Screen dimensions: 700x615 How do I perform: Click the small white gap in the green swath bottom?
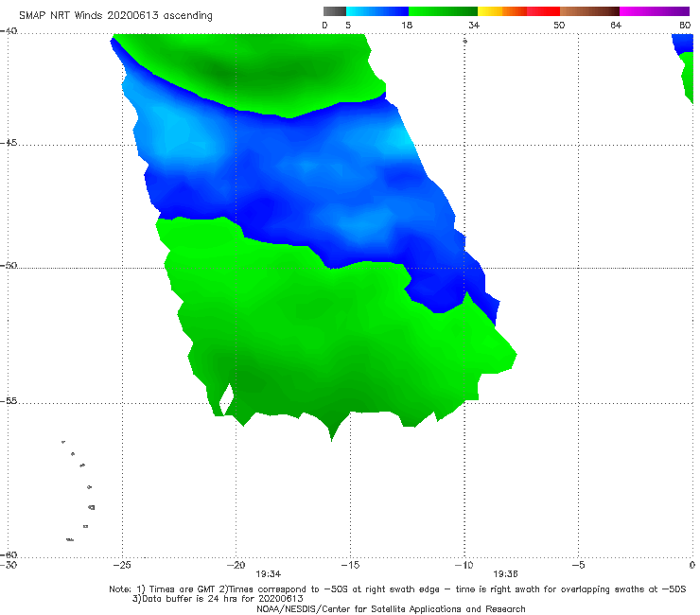tap(227, 399)
